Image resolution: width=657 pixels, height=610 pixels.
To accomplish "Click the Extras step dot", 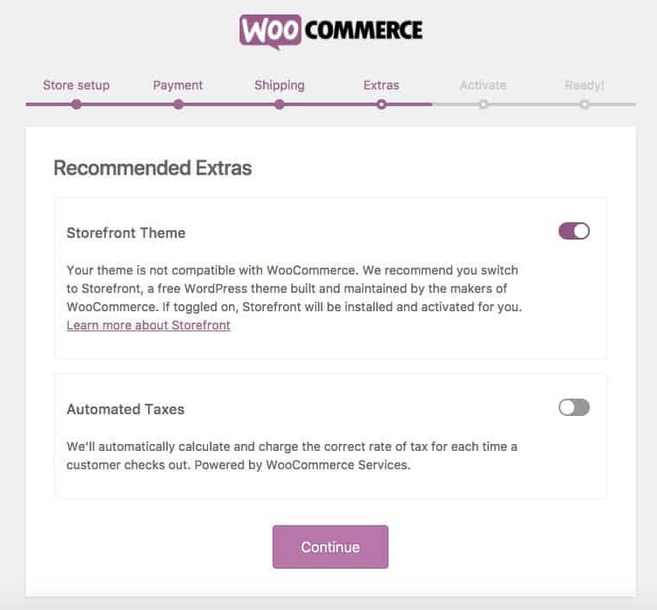I will coord(381,103).
